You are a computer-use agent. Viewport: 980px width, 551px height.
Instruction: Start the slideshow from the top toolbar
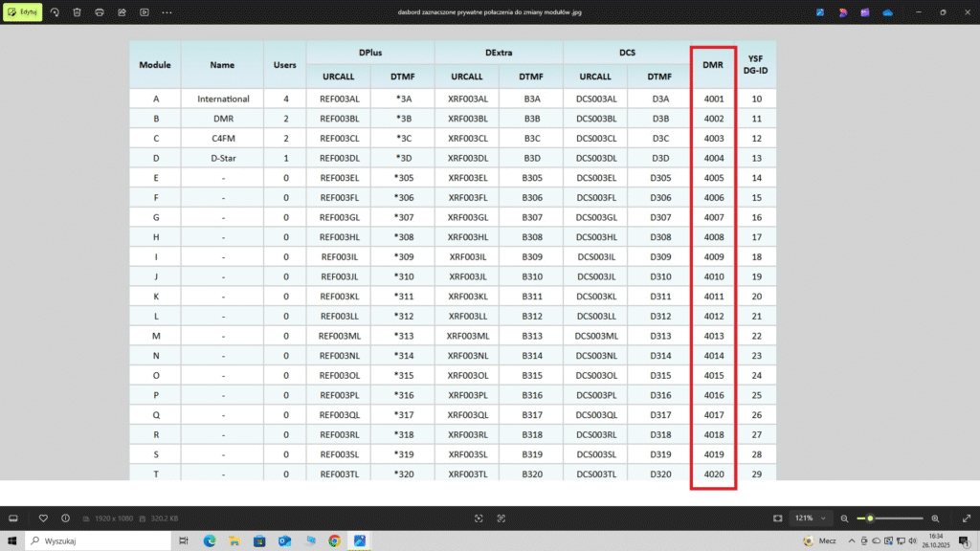click(x=145, y=12)
